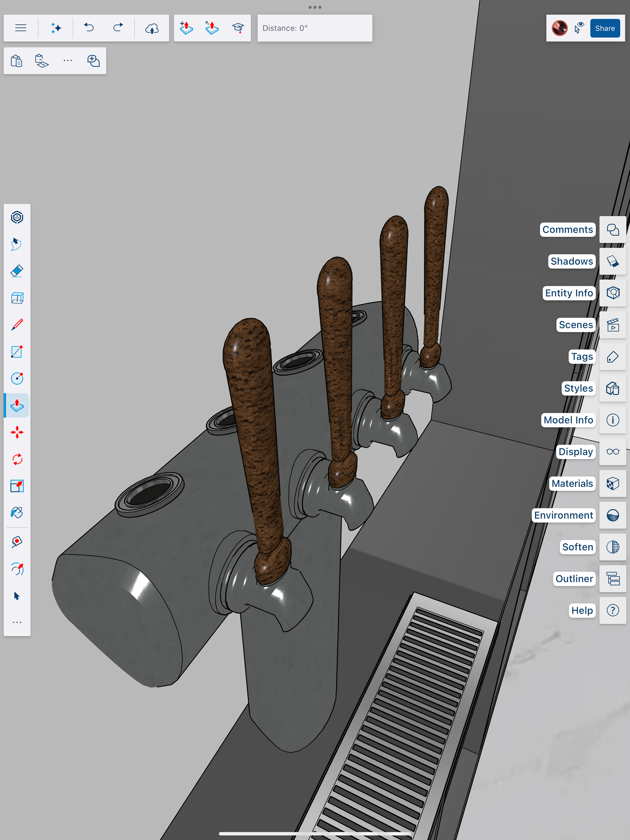Open the Environment panel half-filled sphere

click(x=613, y=515)
